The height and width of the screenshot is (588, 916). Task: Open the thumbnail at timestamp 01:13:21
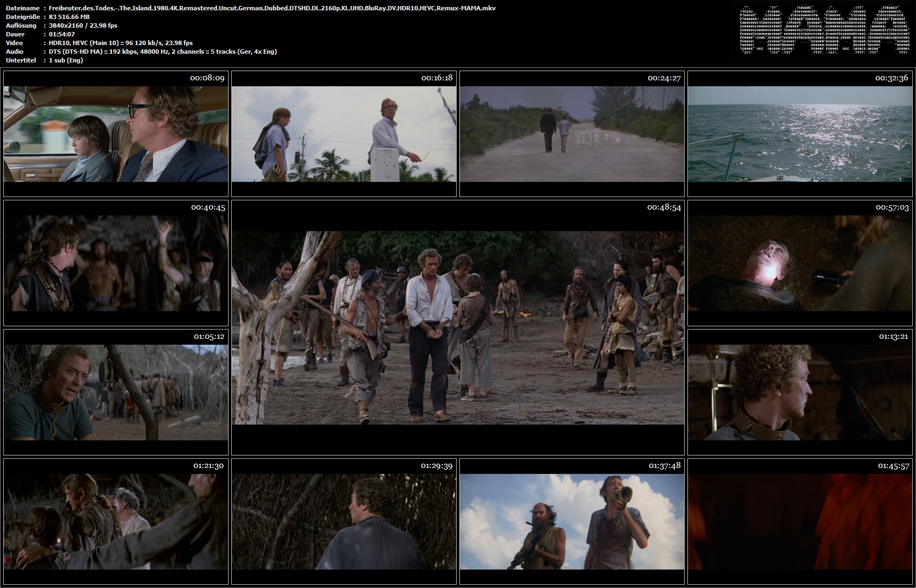[x=800, y=392]
